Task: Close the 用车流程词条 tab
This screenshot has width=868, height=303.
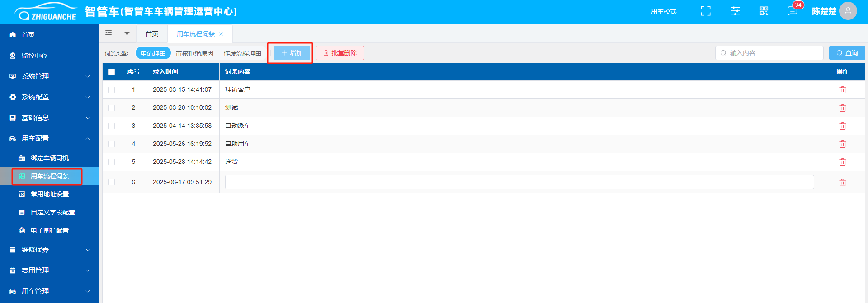Action: (221, 34)
